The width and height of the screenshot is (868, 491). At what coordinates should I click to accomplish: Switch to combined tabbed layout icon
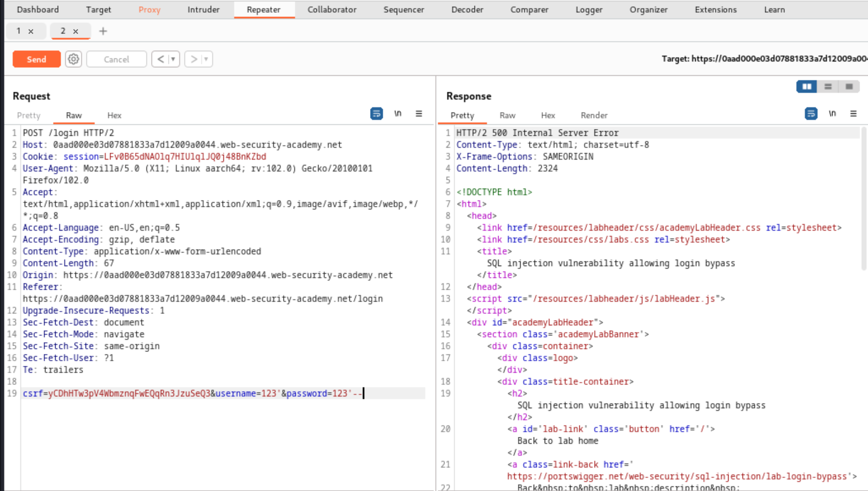pyautogui.click(x=849, y=86)
